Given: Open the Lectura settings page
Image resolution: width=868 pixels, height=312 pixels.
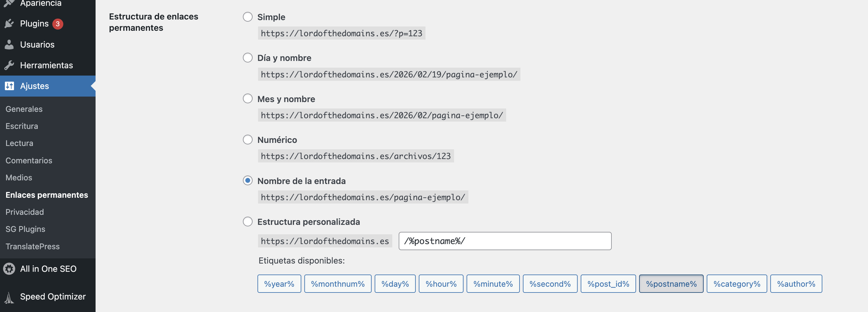Looking at the screenshot, I should click(x=19, y=143).
